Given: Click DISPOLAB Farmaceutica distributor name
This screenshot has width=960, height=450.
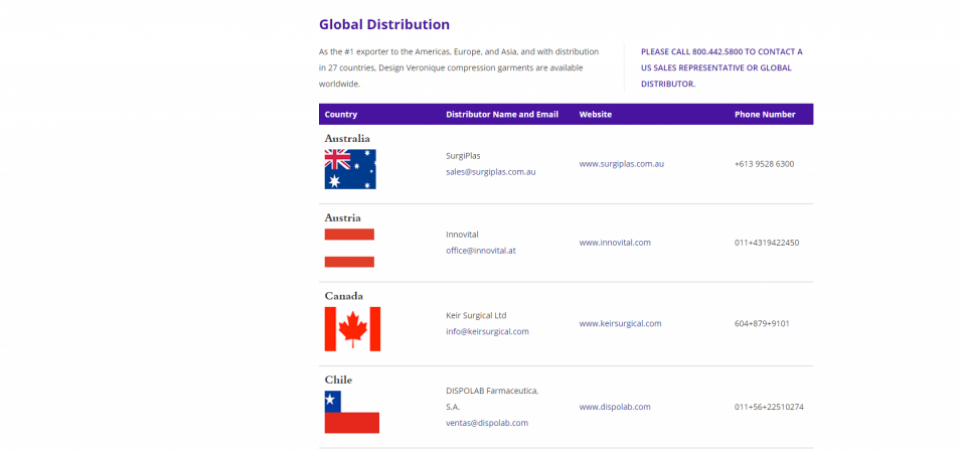Looking at the screenshot, I should [x=492, y=399].
